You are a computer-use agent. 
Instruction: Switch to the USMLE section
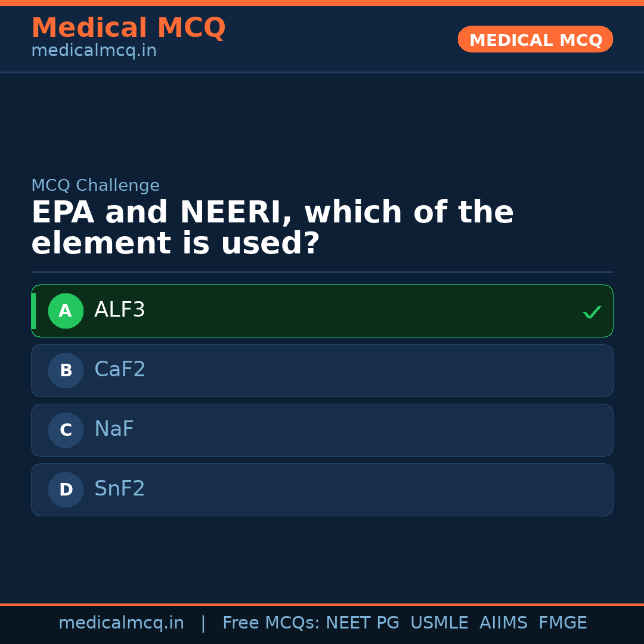point(439,622)
